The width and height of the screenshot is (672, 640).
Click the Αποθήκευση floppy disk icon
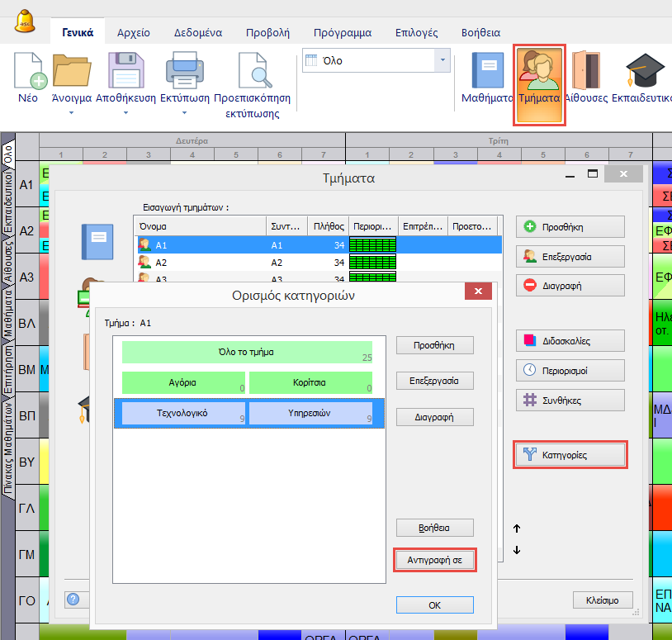click(125, 71)
